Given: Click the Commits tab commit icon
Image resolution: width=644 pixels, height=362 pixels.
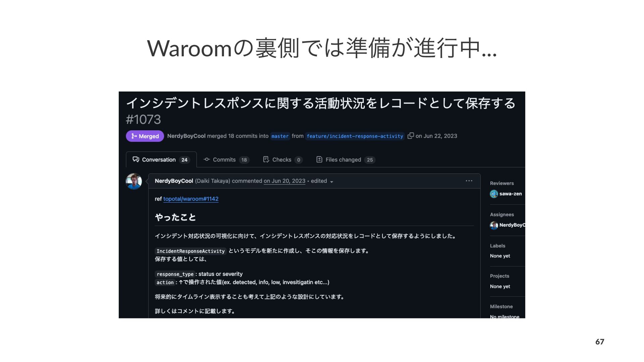Looking at the screenshot, I should coord(207,160).
